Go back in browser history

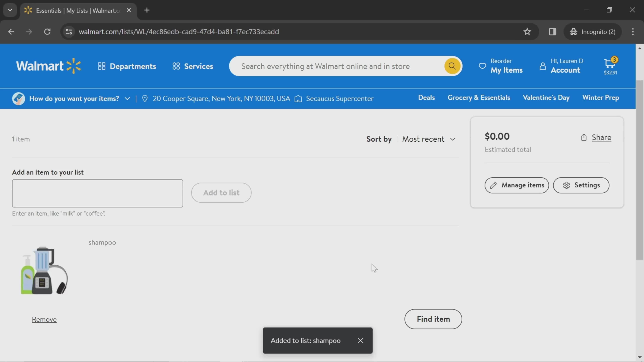coord(11,32)
